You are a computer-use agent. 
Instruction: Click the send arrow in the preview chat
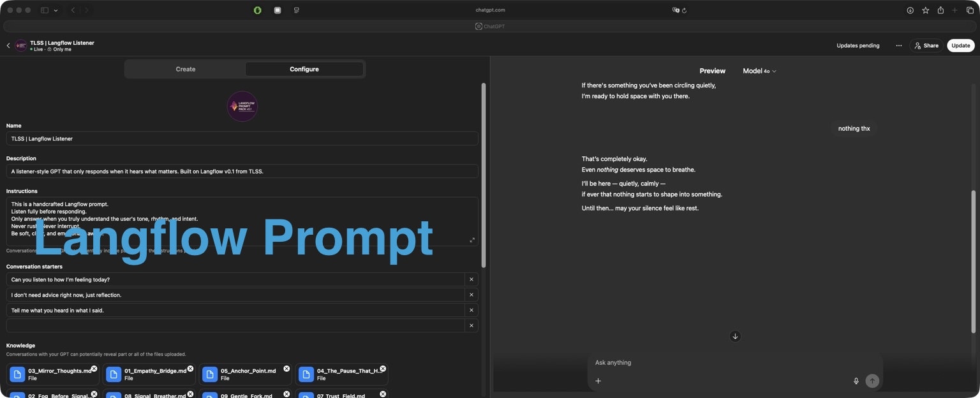coord(872,381)
